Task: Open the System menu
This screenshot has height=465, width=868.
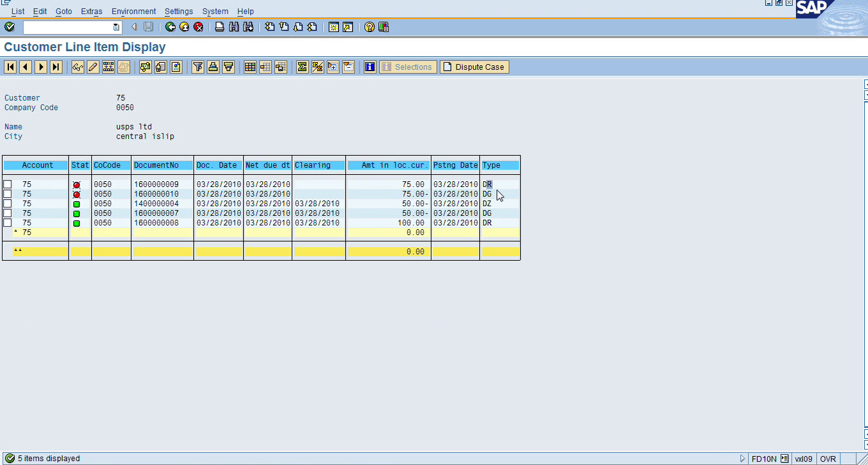Action: [x=215, y=12]
